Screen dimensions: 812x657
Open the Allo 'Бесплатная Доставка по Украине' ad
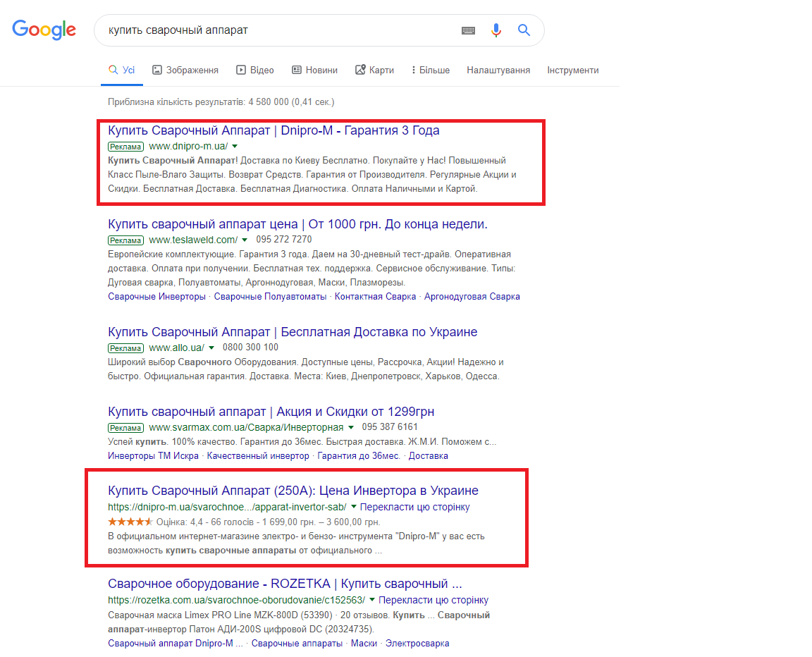coord(293,332)
